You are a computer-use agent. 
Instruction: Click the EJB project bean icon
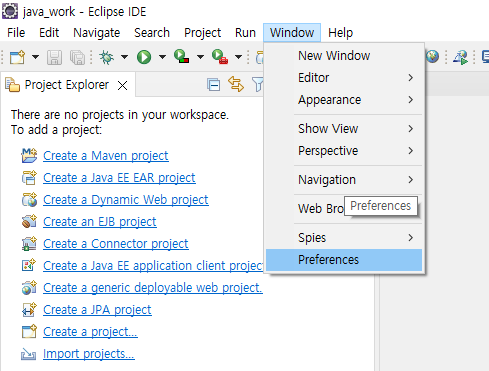point(29,221)
